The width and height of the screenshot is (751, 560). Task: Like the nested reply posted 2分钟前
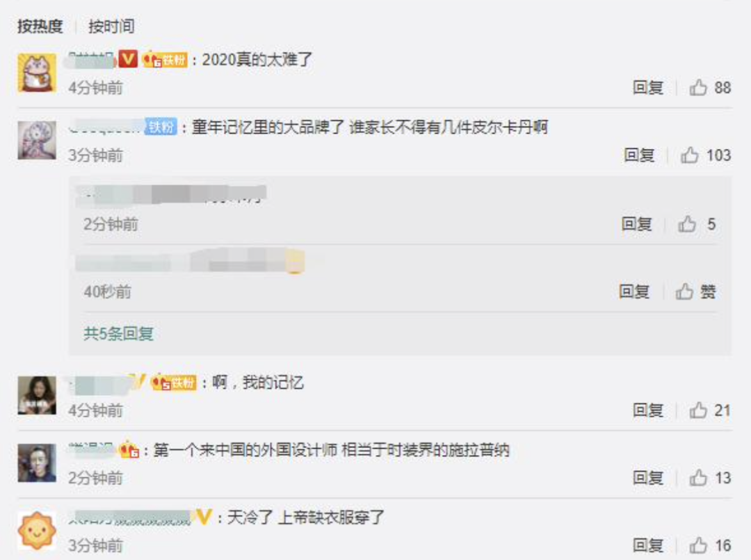pyautogui.click(x=696, y=224)
